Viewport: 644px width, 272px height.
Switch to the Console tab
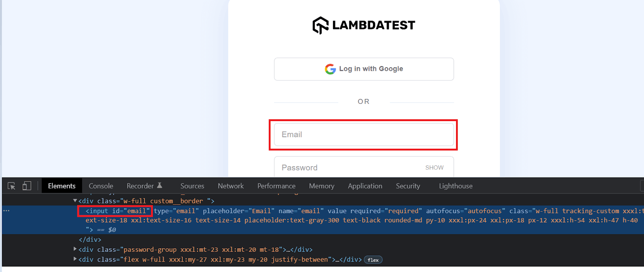101,185
